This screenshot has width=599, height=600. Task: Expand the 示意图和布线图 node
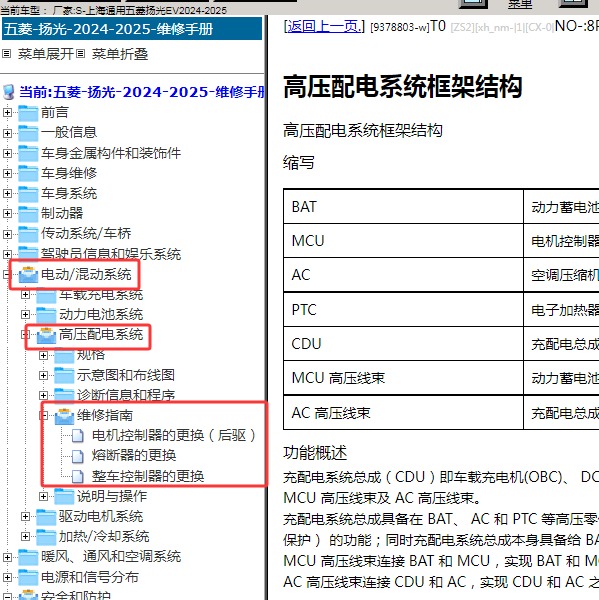pyautogui.click(x=43, y=375)
